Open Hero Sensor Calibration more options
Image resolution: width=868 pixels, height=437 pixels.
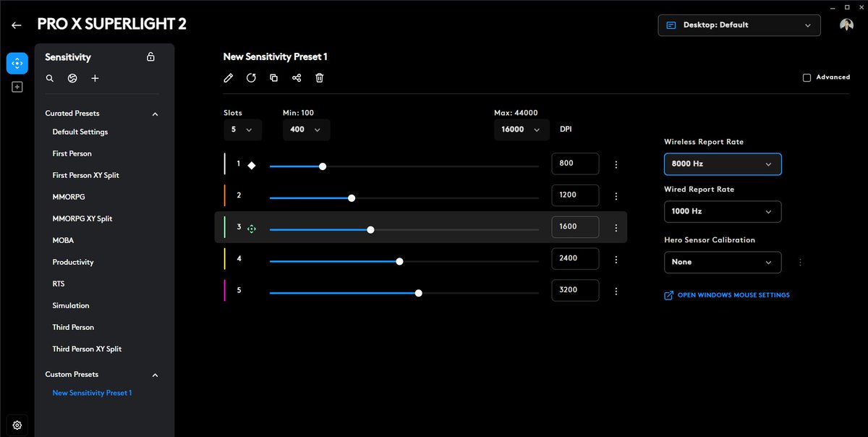[800, 263]
